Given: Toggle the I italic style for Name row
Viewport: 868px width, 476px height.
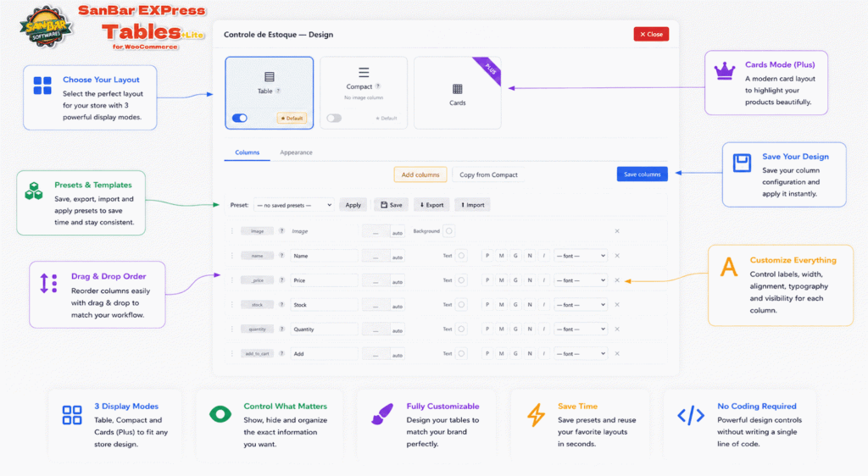Looking at the screenshot, I should 544,256.
